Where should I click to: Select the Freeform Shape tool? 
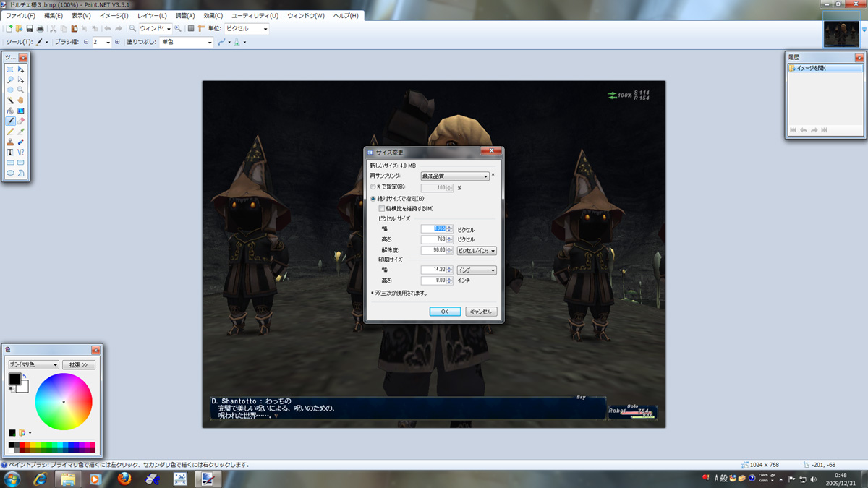pos(21,173)
